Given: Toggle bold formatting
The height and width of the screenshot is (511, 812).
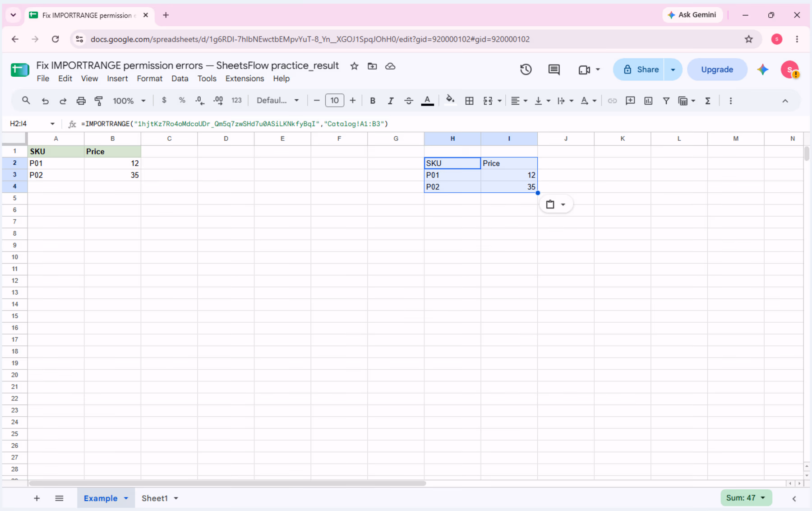Looking at the screenshot, I should pos(373,101).
